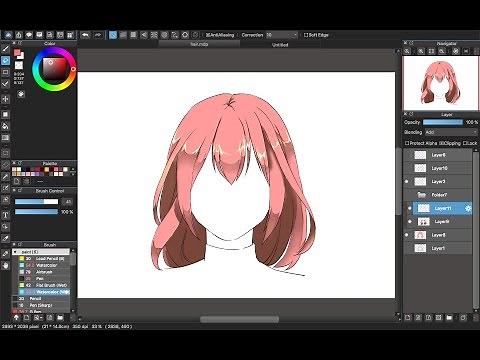Select the Layer6 row

click(x=438, y=155)
